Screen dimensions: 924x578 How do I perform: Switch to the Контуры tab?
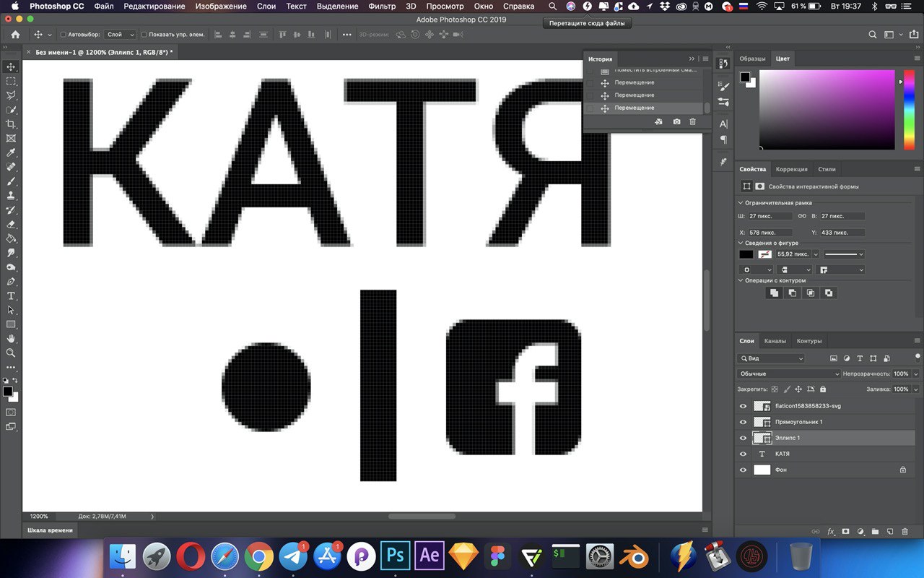click(809, 341)
